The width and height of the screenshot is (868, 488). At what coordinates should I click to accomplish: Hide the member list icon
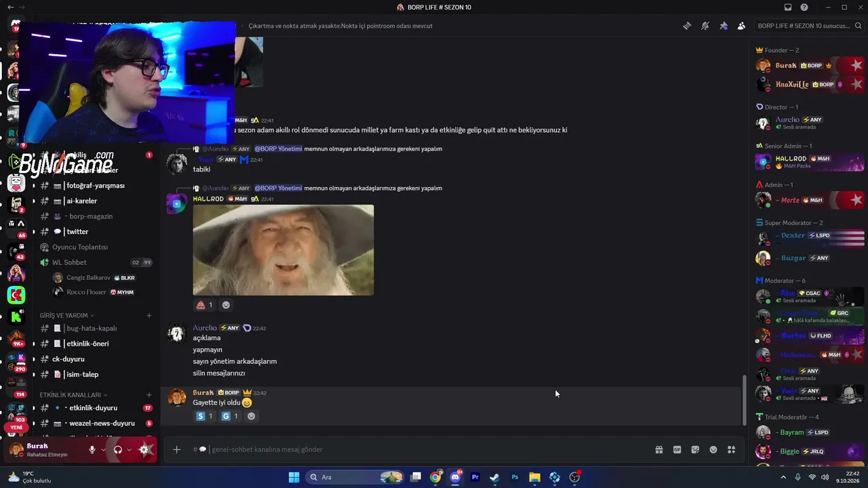coord(741,26)
